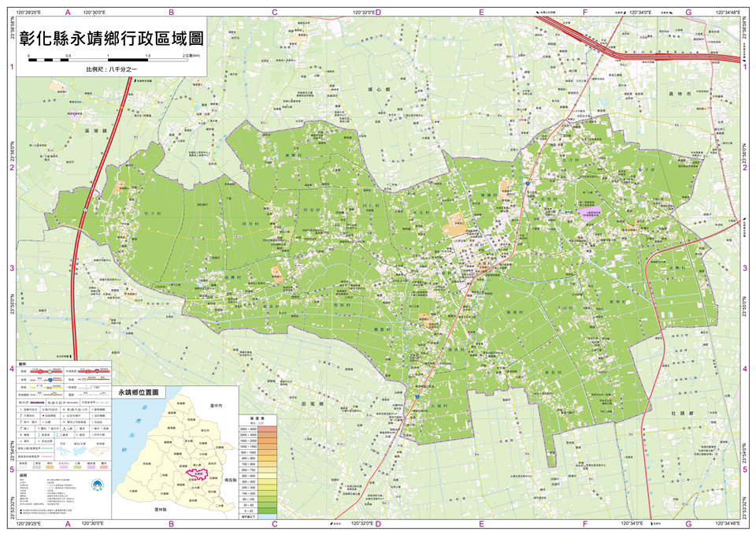Click the 埔心鄉 label on the main map

tap(378, 90)
